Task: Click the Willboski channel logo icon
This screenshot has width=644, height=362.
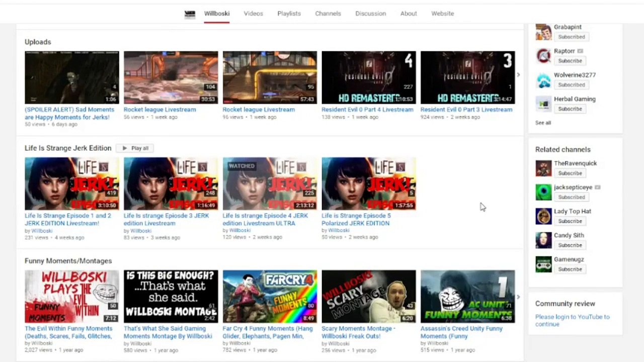Action: tap(190, 14)
